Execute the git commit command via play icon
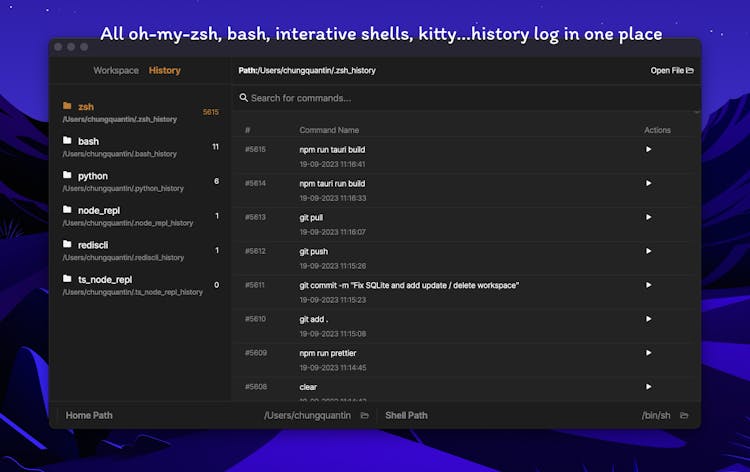 648,285
